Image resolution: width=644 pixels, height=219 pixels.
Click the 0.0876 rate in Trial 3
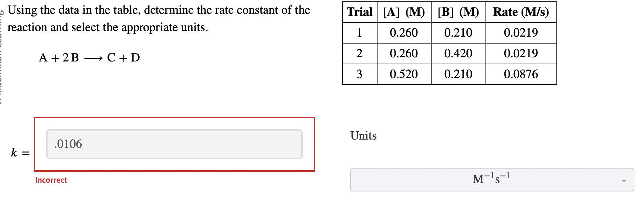click(521, 74)
